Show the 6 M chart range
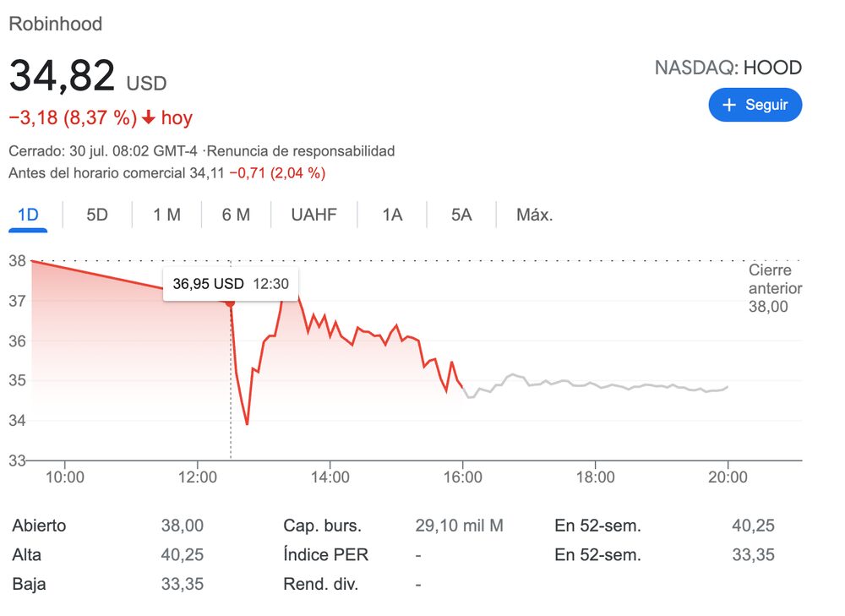 click(236, 215)
